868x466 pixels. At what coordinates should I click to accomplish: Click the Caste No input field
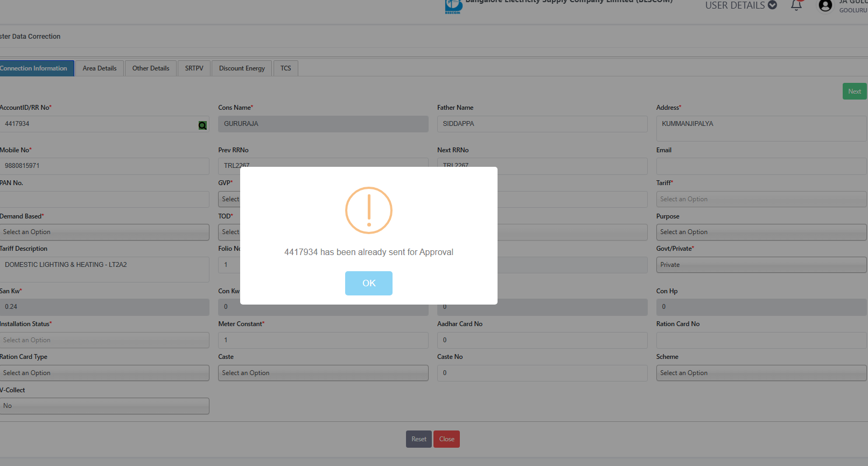point(542,373)
